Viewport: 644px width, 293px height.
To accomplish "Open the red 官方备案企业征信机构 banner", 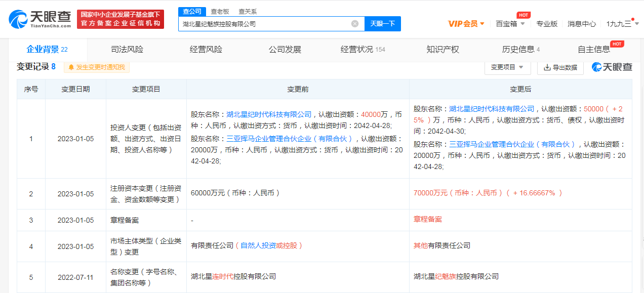I will tap(120, 19).
